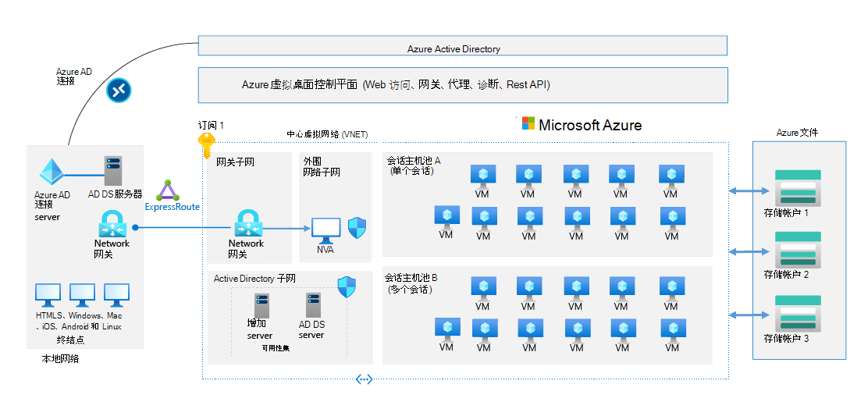The image size is (868, 409).
Task: Click the Remote Desktop client round icon
Action: pyautogui.click(x=119, y=91)
